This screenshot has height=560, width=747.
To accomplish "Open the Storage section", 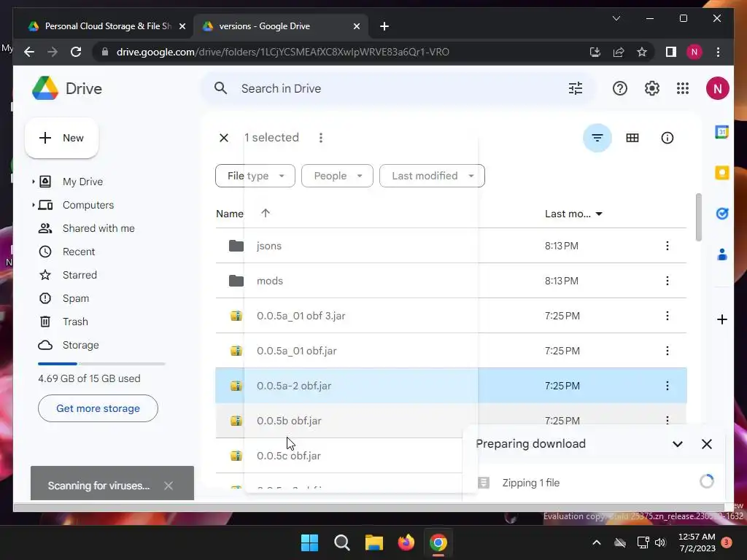I will click(80, 345).
